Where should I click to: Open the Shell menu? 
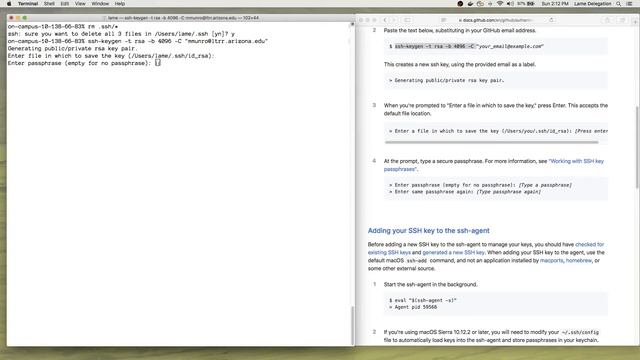(49, 4)
